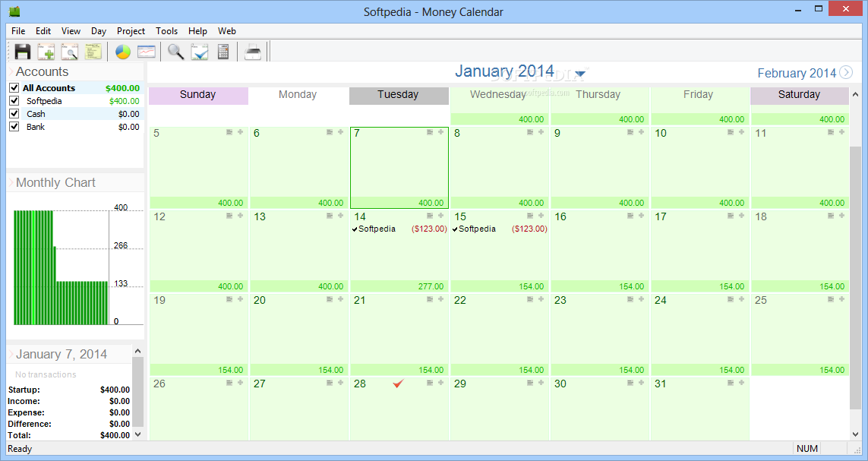The height and width of the screenshot is (461, 868).
Task: Click the next month circled arrow
Action: click(846, 72)
